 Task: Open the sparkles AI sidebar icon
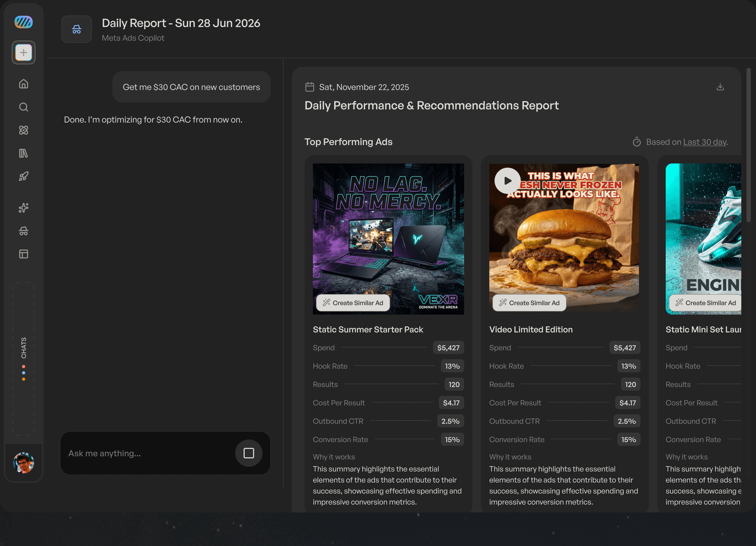tap(23, 208)
